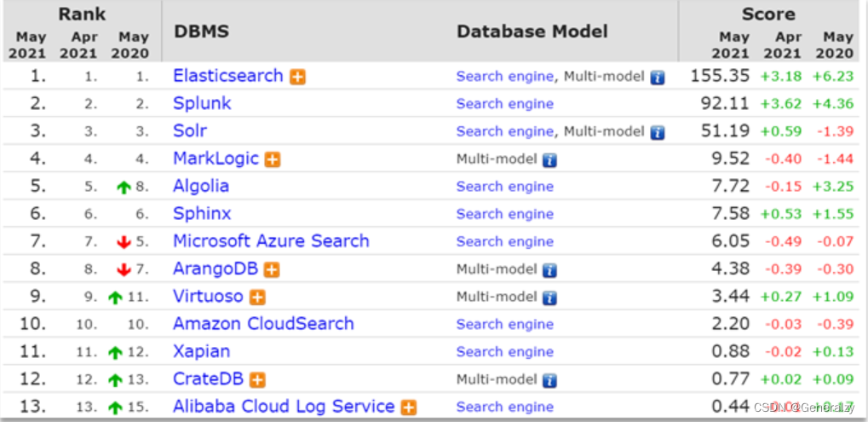Click the blue info icon in the ArangoDB row
The height and width of the screenshot is (422, 868).
pos(549,271)
